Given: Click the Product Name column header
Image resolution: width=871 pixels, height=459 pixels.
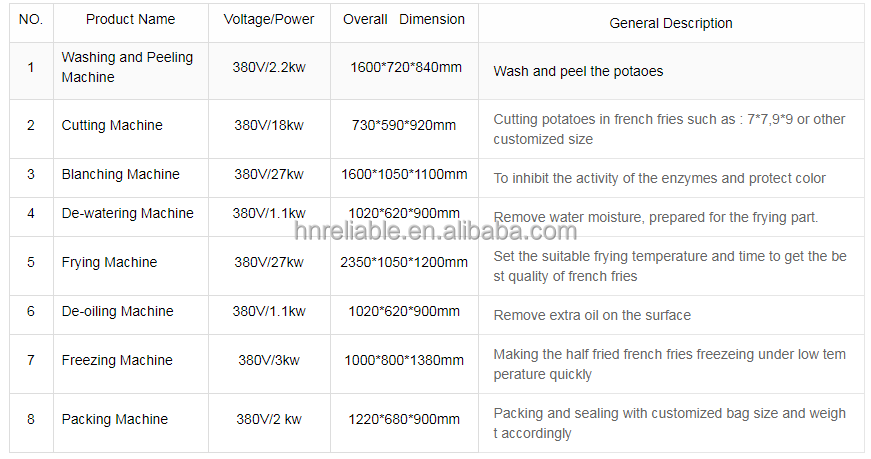Looking at the screenshot, I should point(130,19).
